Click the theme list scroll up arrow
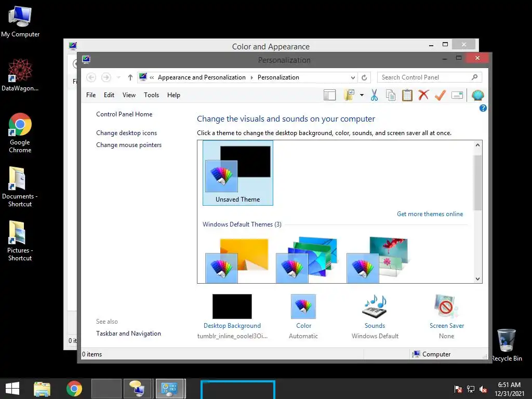 478,145
